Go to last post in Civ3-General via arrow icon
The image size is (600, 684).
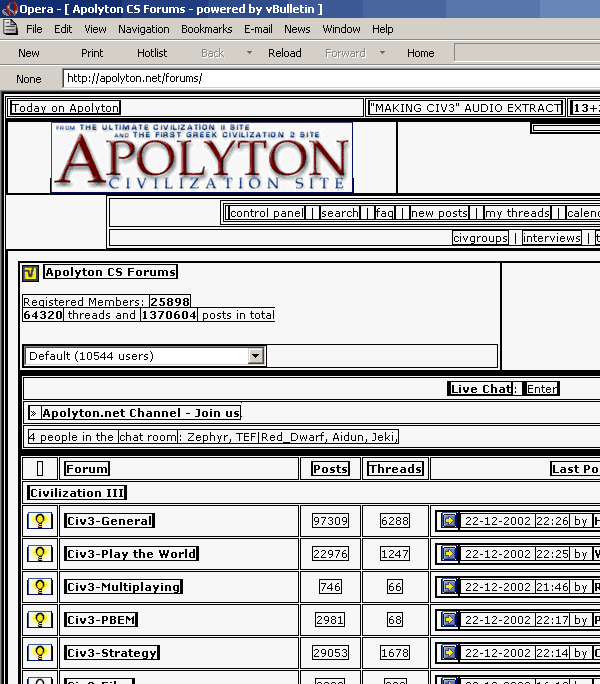click(x=449, y=521)
